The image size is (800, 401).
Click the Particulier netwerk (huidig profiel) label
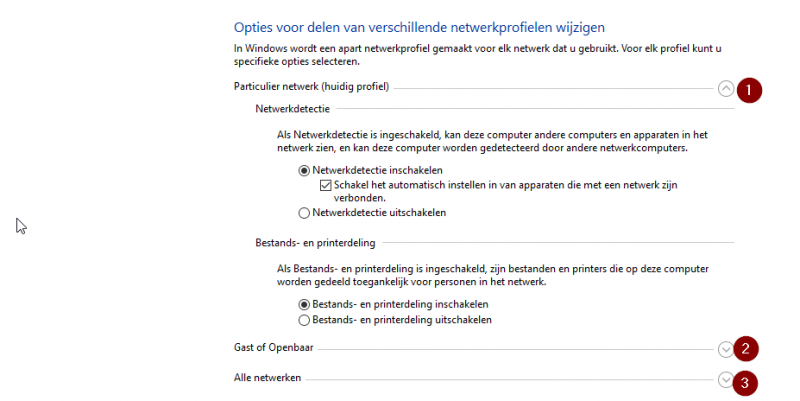point(311,88)
